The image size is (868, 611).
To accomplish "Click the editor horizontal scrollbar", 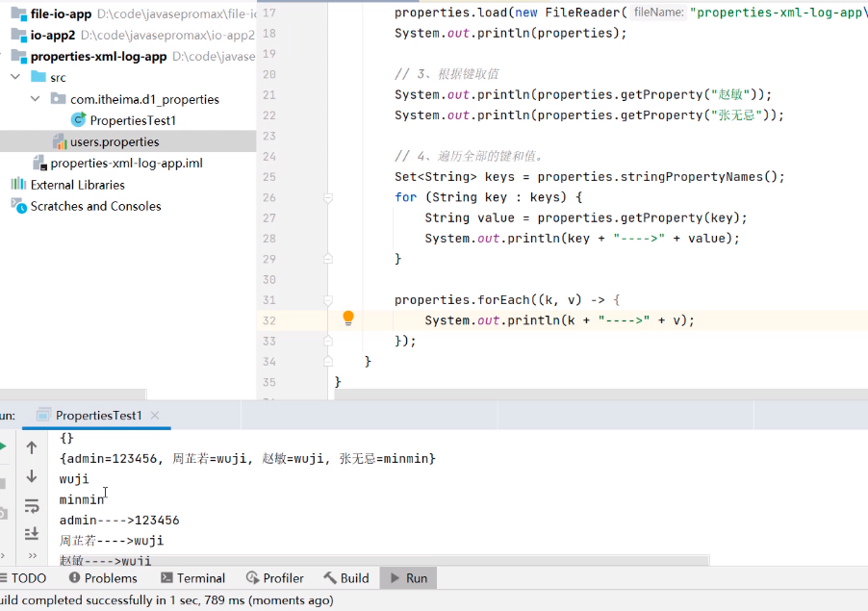I will (600, 394).
